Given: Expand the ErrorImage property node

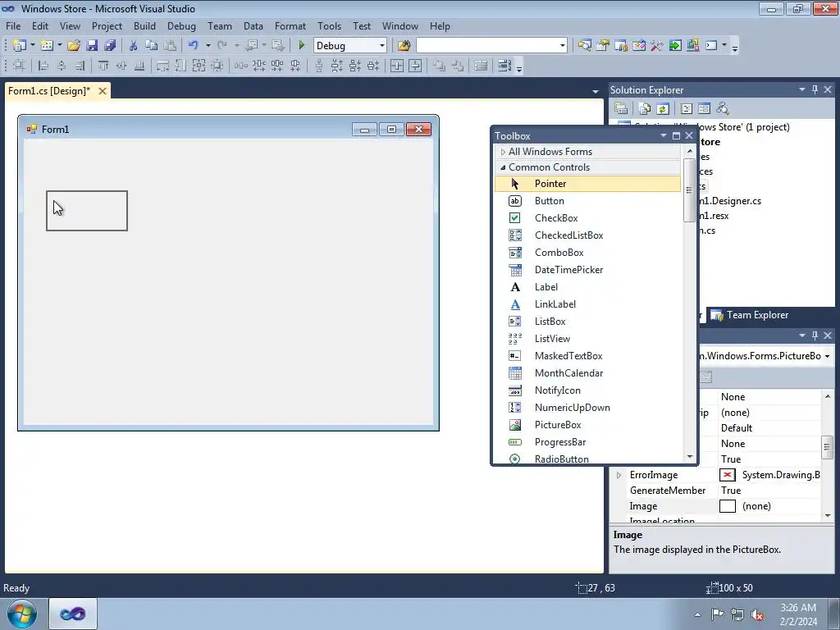Looking at the screenshot, I should coord(619,475).
